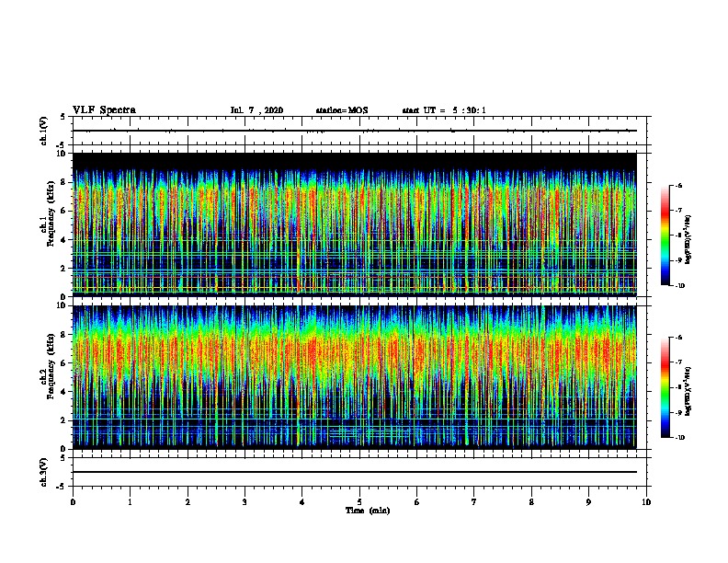Click the 'ch.1(V)' axis label
Image resolution: width=728 pixels, height=563 pixels.
click(x=44, y=131)
